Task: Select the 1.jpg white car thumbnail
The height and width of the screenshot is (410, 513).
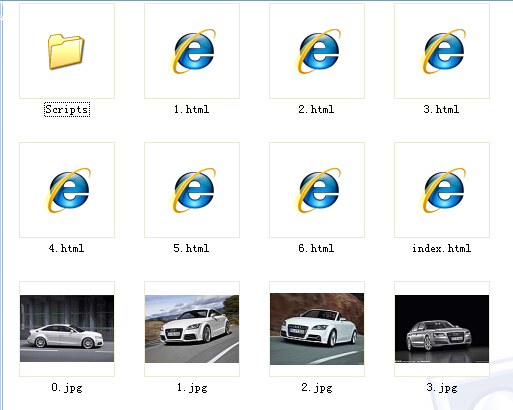Action: (192, 329)
